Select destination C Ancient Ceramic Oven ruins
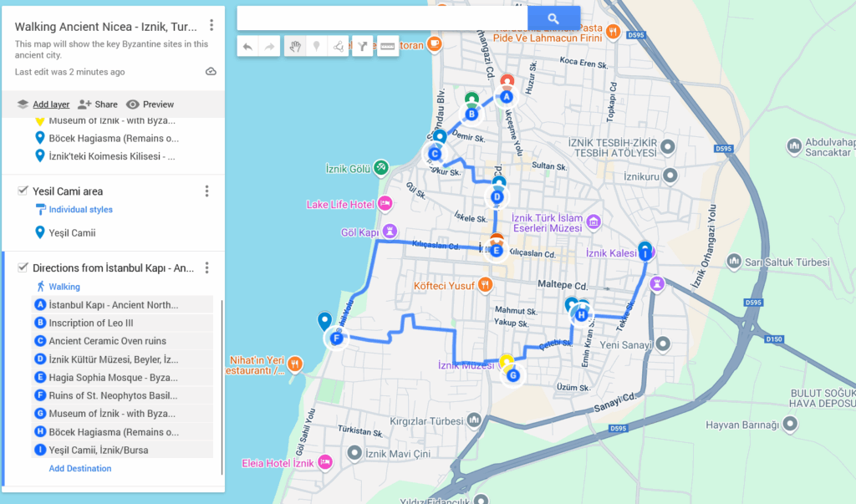856x504 pixels. (x=122, y=341)
